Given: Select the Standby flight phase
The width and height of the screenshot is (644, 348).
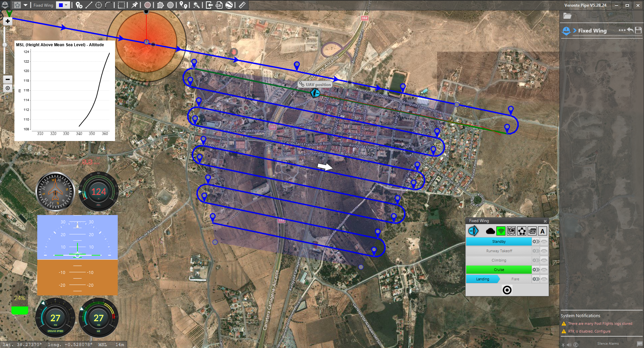Looking at the screenshot, I should (x=498, y=241).
